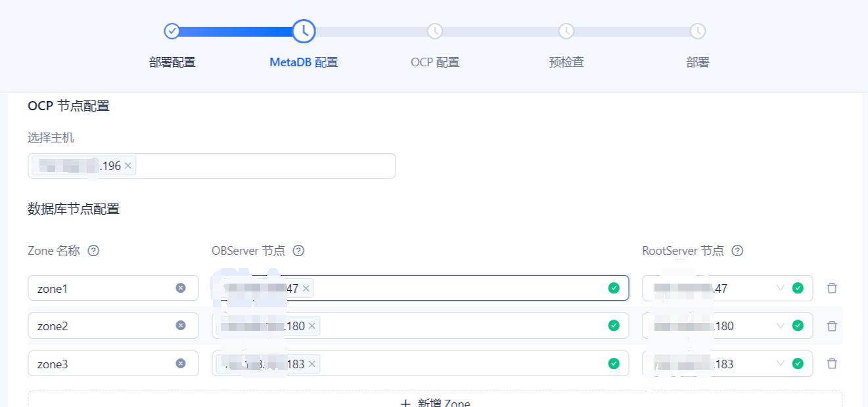Clear the zone1 name field
The image size is (868, 407).
pos(181,288)
